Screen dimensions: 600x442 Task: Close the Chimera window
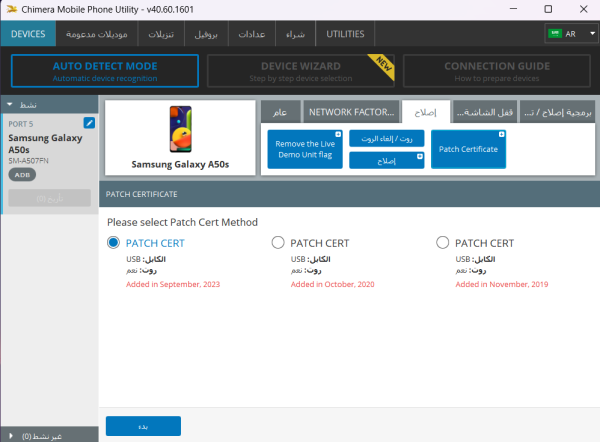click(583, 9)
